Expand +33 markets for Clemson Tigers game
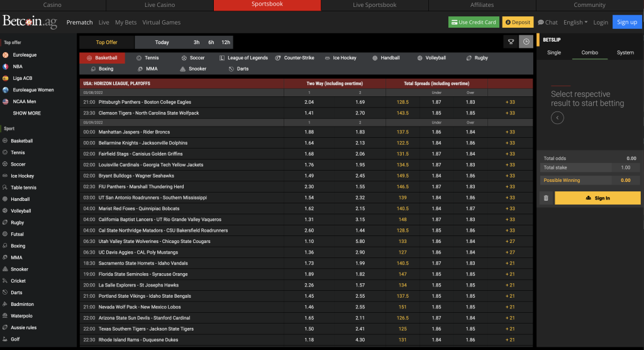Image resolution: width=644 pixels, height=350 pixels. tap(510, 113)
